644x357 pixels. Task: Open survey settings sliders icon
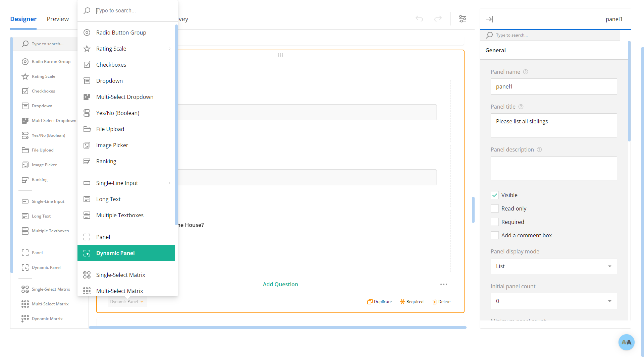point(463,19)
